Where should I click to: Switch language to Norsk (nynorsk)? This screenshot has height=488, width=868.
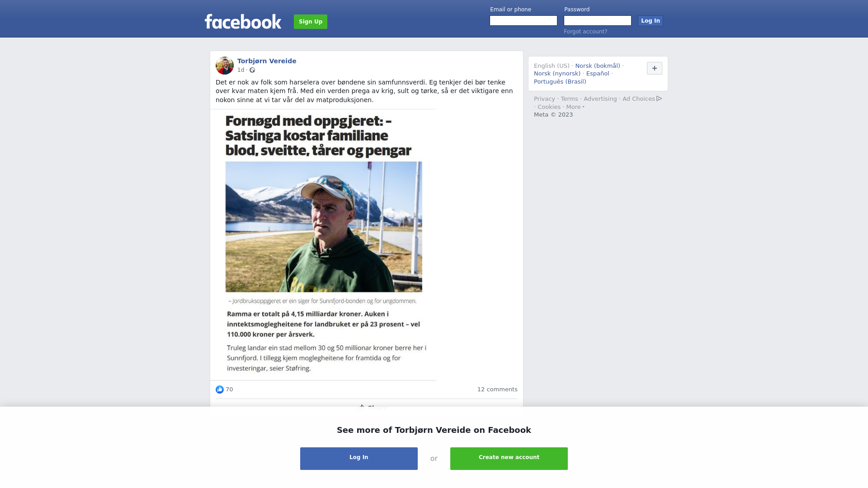557,74
